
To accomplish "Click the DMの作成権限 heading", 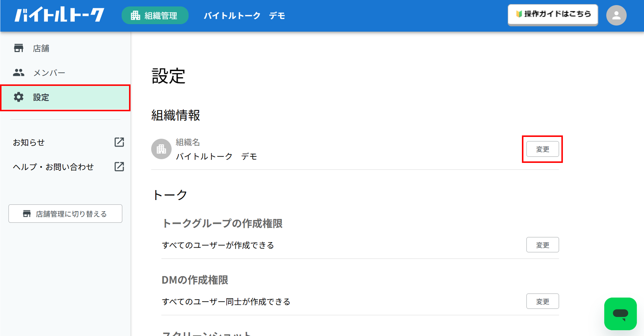I will click(195, 280).
